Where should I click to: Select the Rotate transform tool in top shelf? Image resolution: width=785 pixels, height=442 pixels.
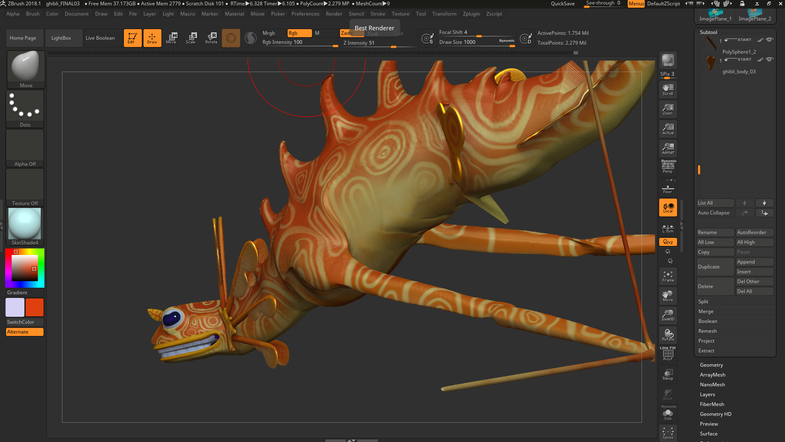click(x=211, y=38)
